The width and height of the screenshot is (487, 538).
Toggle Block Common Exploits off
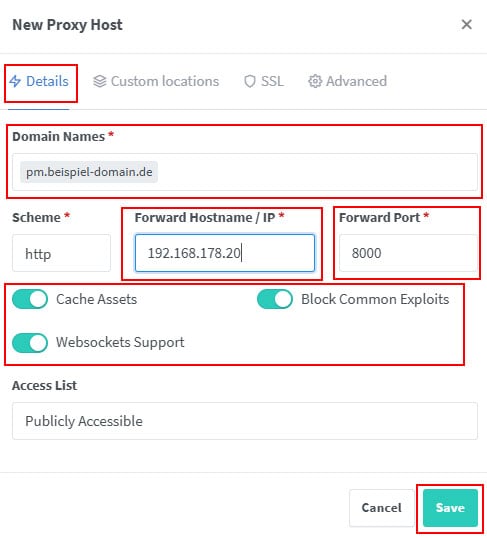pyautogui.click(x=275, y=299)
